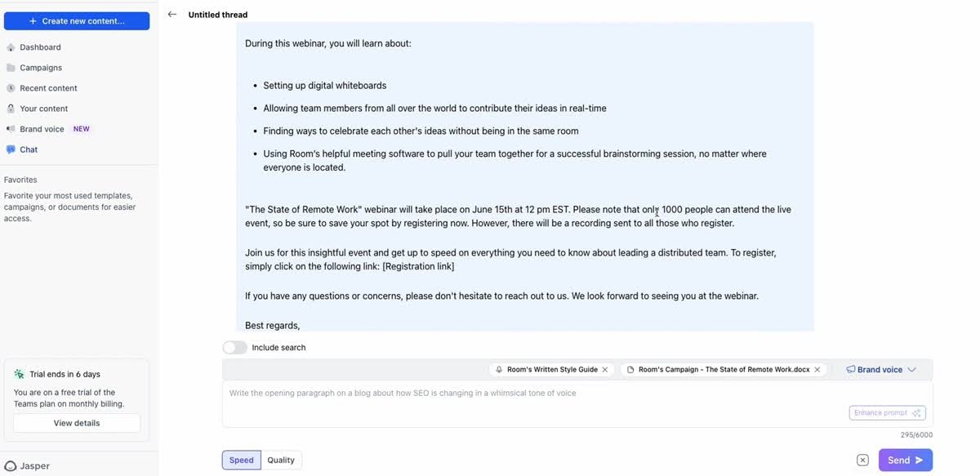
Task: Click the back arrow beside Untitled thread
Action: [x=171, y=15]
